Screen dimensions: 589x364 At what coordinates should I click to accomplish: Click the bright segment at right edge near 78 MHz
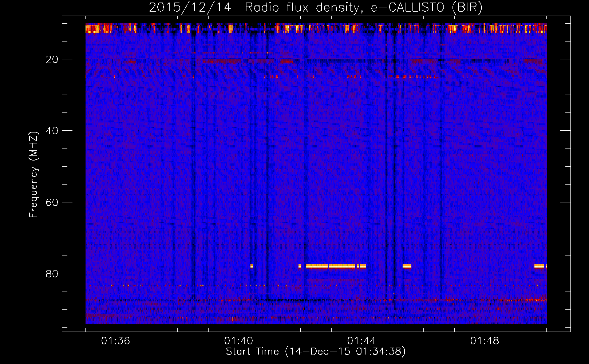(541, 266)
